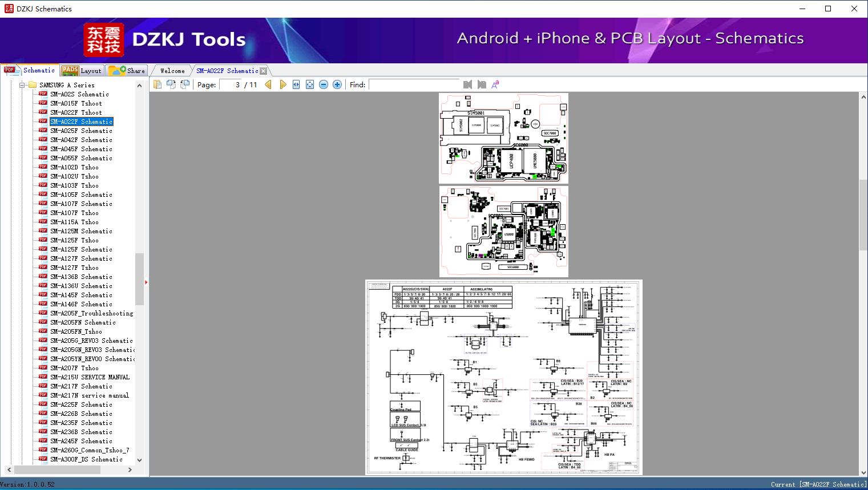The width and height of the screenshot is (868, 490).
Task: Open SM-A225F Schematic in the tree
Action: click(81, 404)
